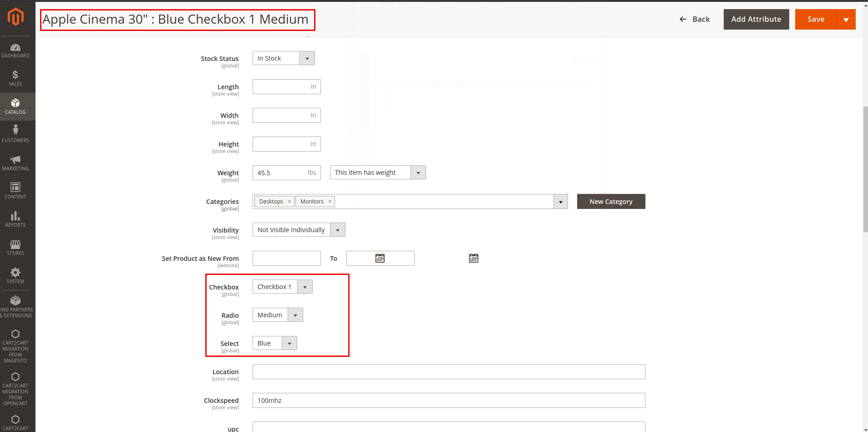
Task: Open the Visibility dropdown
Action: click(x=299, y=230)
